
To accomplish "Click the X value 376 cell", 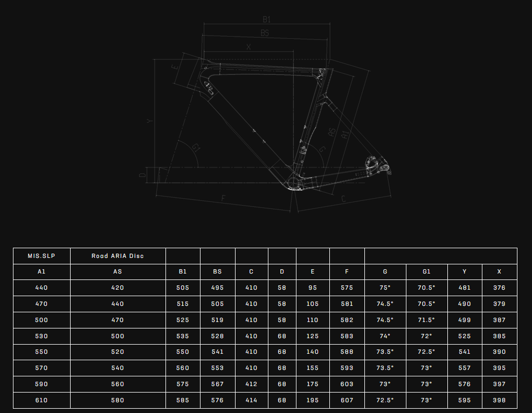I will click(499, 288).
